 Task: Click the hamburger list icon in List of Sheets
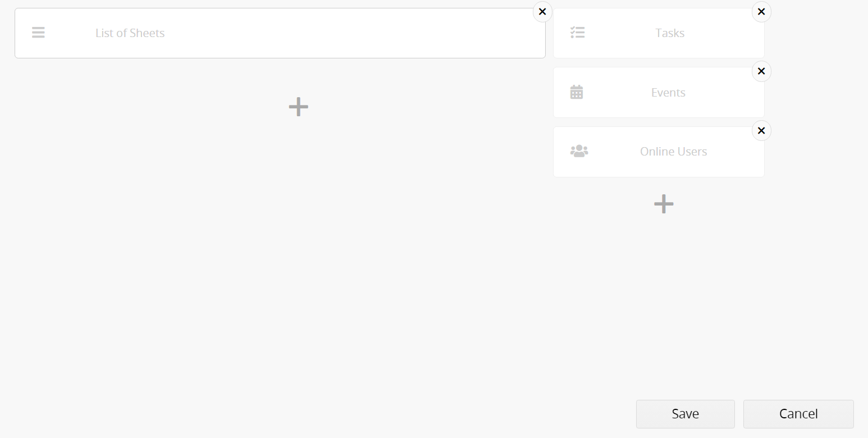point(38,33)
